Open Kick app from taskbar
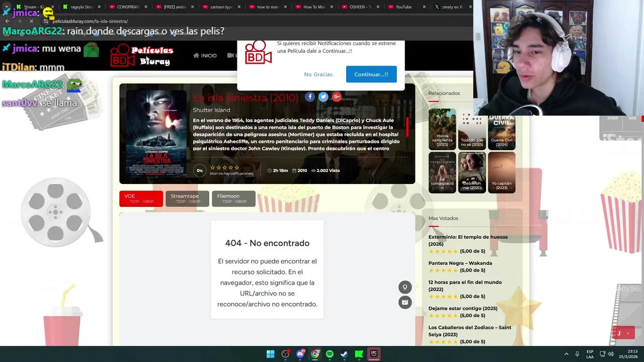The height and width of the screenshot is (362, 644). tap(359, 354)
